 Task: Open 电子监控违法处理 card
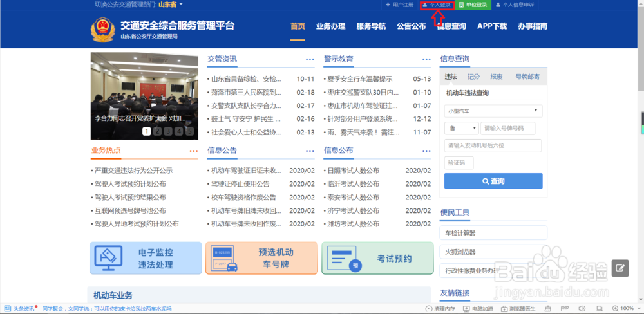point(146,258)
